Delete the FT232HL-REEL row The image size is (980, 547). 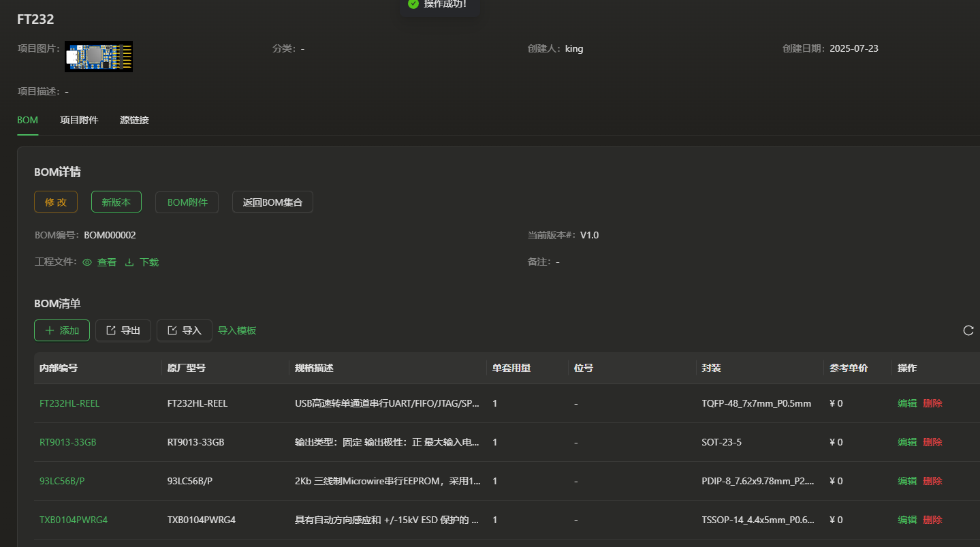click(x=932, y=403)
